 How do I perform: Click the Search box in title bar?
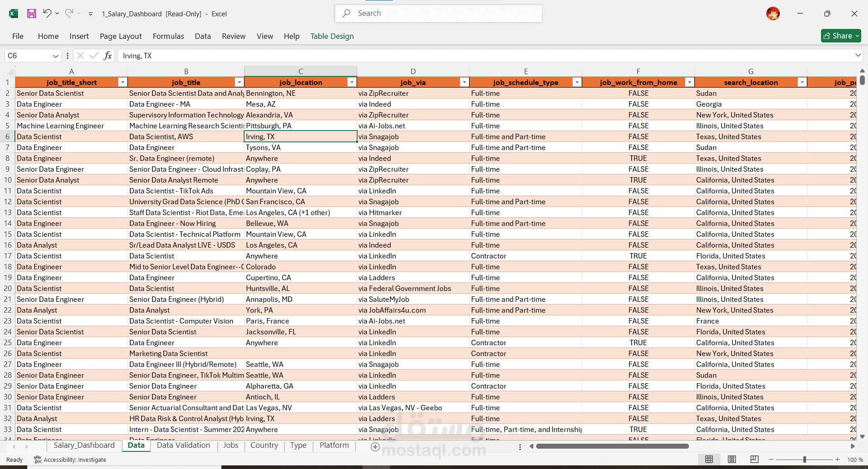coord(439,14)
